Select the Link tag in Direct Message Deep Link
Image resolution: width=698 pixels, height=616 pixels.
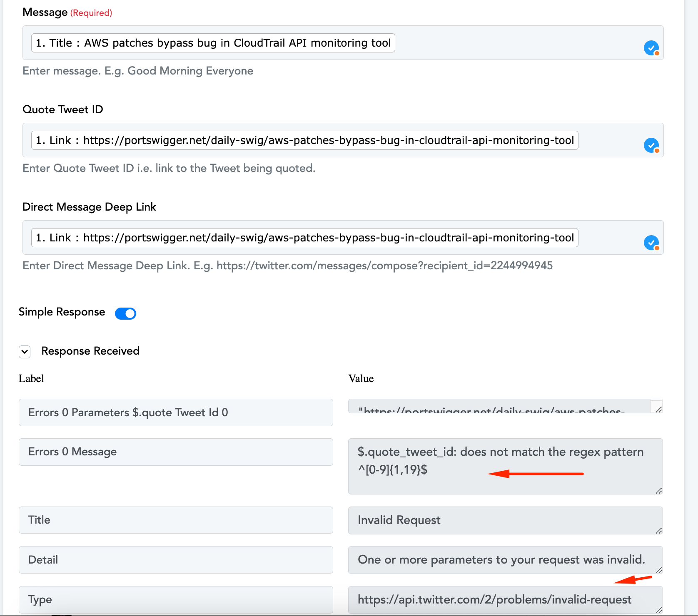click(304, 238)
